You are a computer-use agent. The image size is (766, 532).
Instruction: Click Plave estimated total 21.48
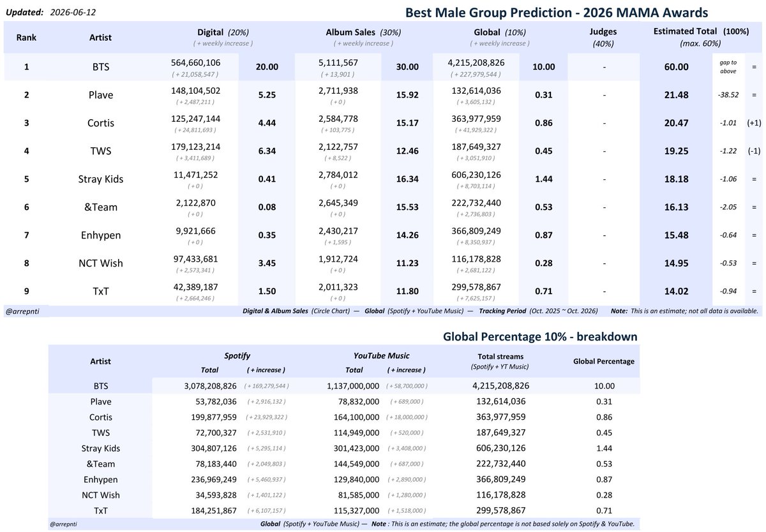click(x=676, y=95)
